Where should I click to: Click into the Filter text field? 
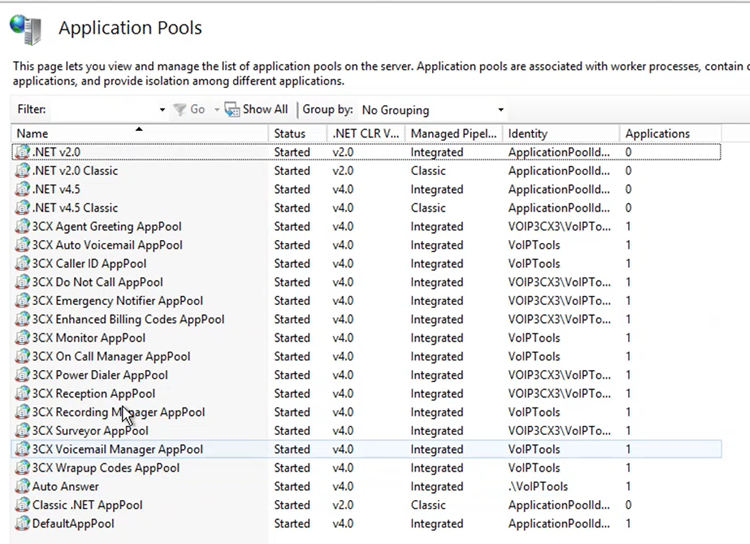tap(102, 110)
